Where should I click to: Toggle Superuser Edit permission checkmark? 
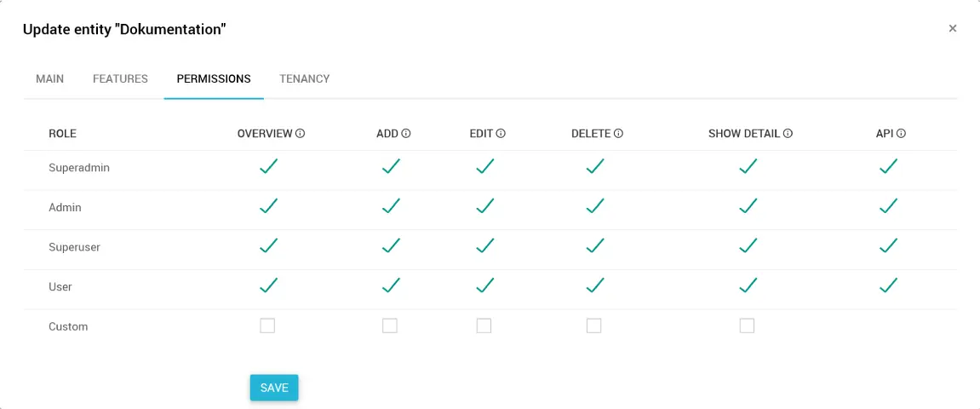click(x=484, y=246)
